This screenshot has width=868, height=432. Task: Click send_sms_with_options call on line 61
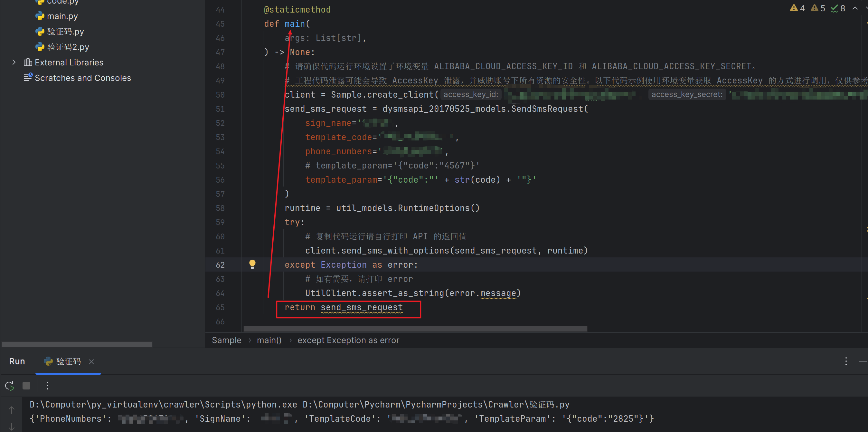pyautogui.click(x=395, y=251)
